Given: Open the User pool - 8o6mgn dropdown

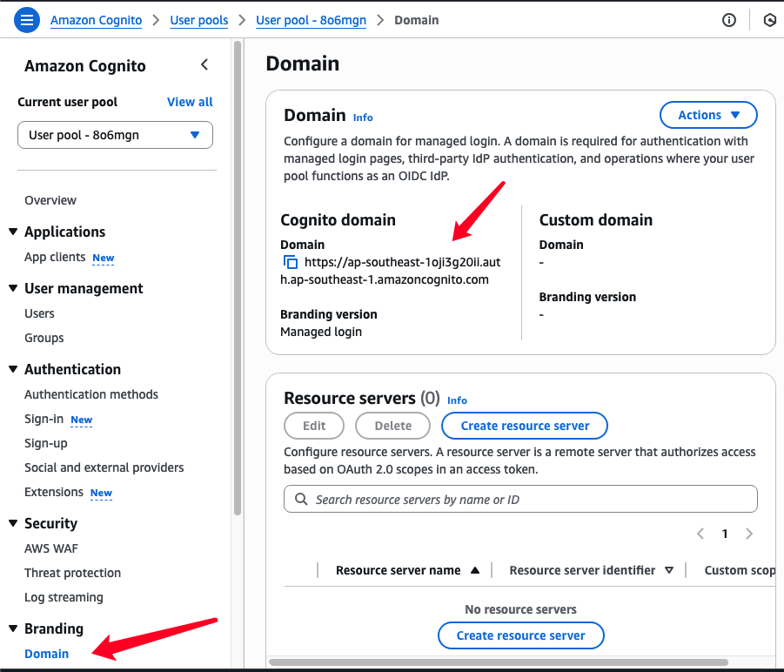Looking at the screenshot, I should click(115, 135).
